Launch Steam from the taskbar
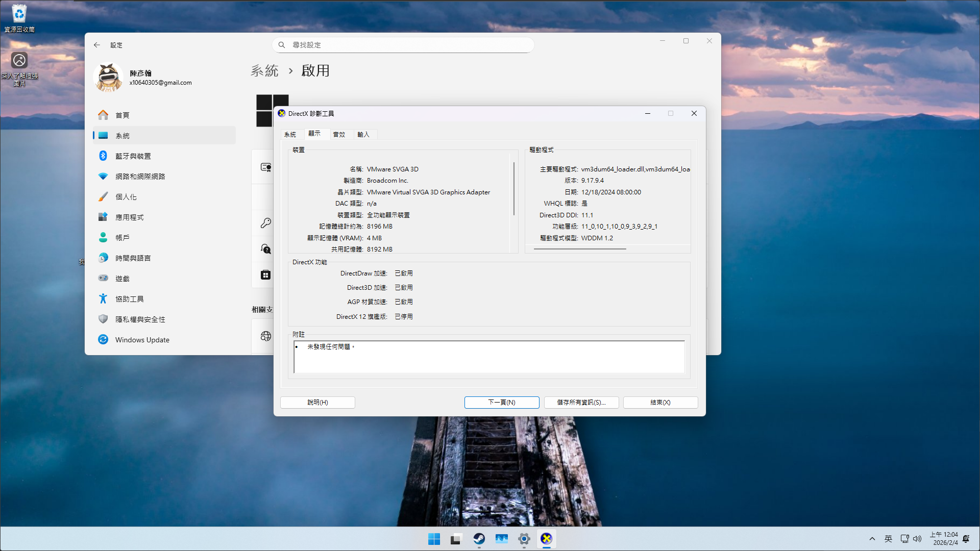This screenshot has width=980, height=551. pyautogui.click(x=479, y=539)
